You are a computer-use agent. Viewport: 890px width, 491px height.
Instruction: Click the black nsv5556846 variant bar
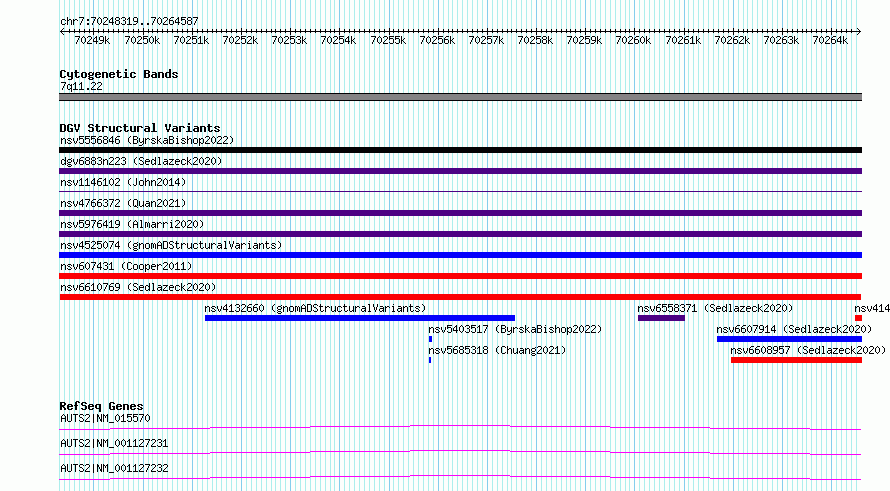tap(460, 150)
